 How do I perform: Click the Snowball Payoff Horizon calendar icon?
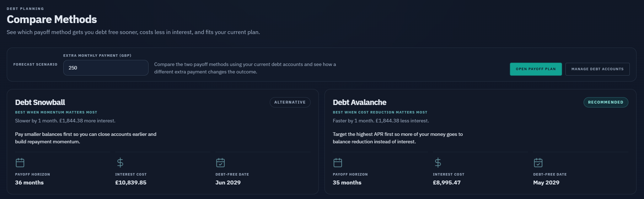pos(20,162)
